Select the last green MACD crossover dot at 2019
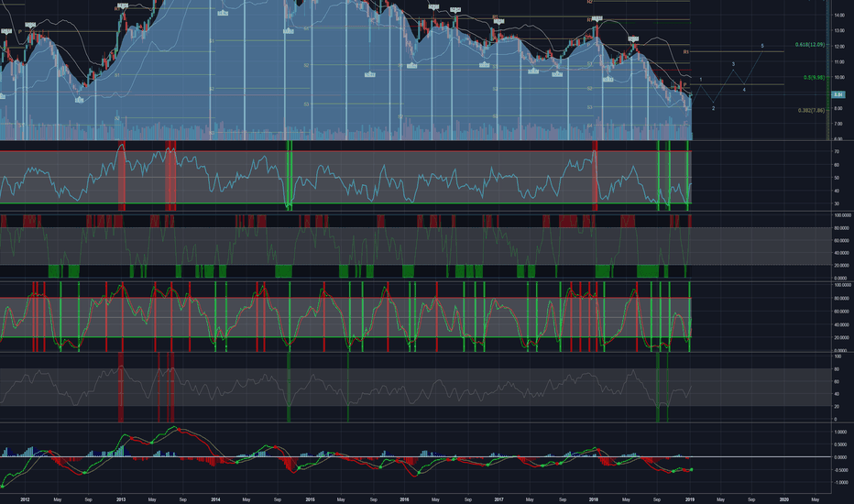The width and height of the screenshot is (854, 504). [691, 469]
